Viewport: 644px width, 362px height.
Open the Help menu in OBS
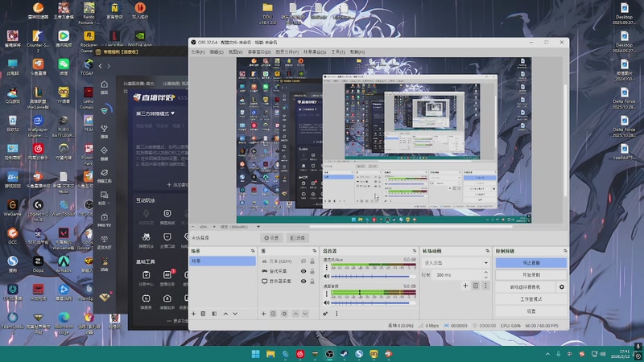(x=357, y=52)
